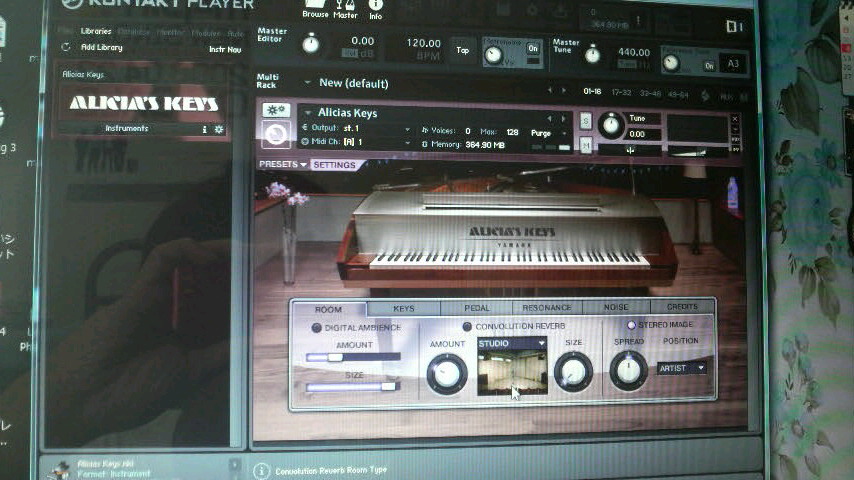Open the Midi Ch dropdown
854x480 pixels.
tap(407, 143)
